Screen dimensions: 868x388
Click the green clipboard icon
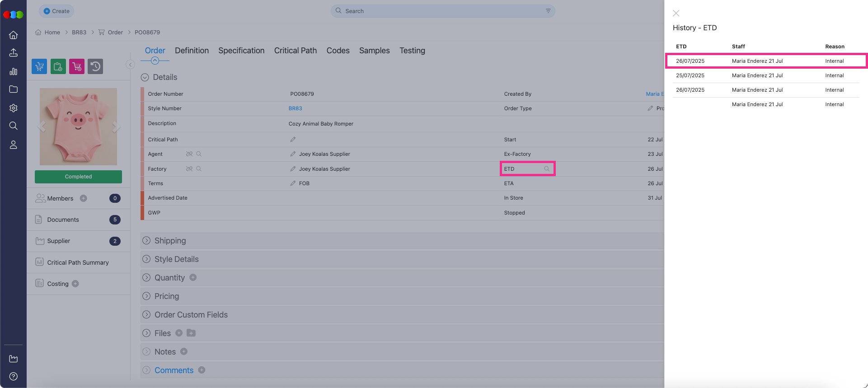[x=58, y=66]
